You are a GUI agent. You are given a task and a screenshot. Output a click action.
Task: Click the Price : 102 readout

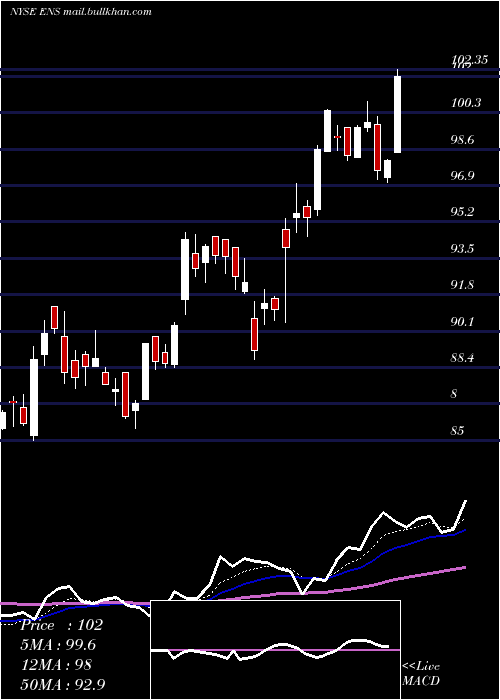62,625
